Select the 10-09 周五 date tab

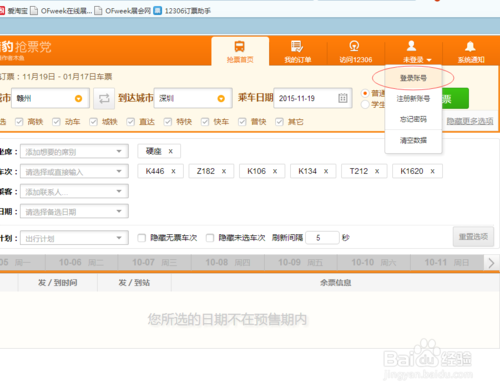pos(301,263)
